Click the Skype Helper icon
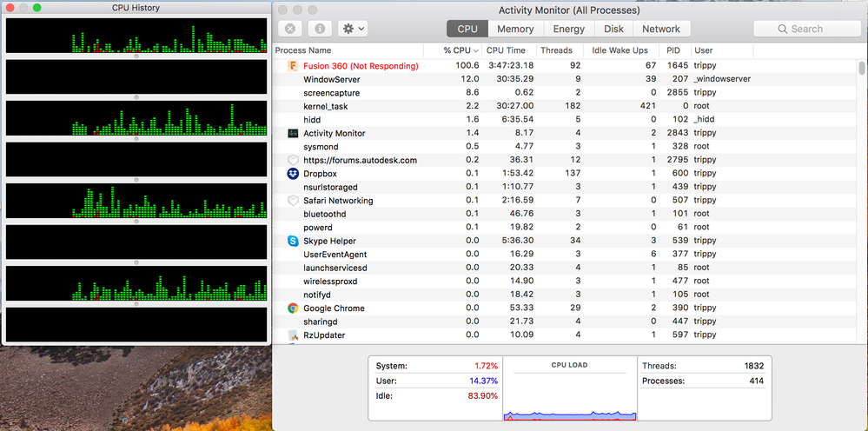Screen dimensions: 868x431 (293, 241)
